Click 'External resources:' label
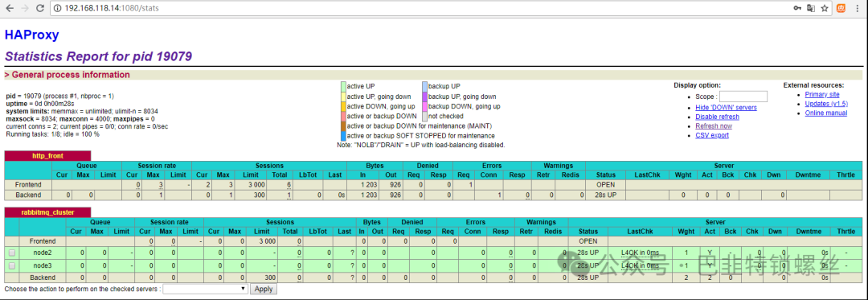 [813, 85]
